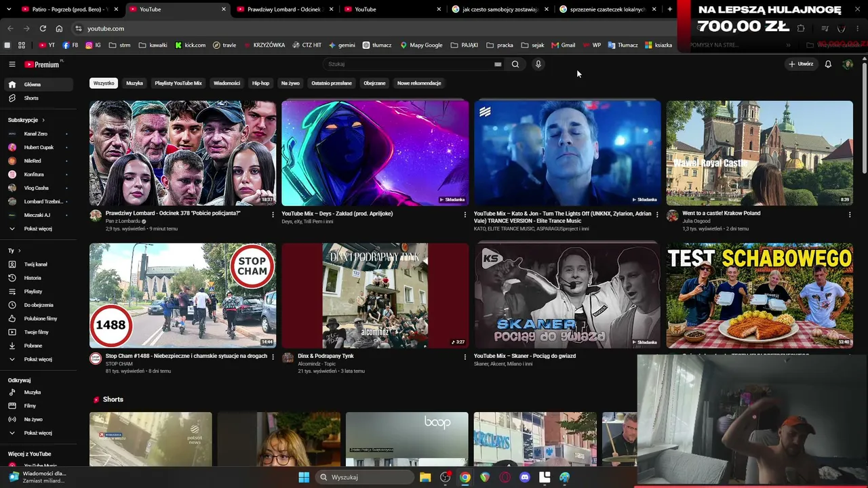
Task: Select the Wszystko filter chip
Action: click(104, 83)
